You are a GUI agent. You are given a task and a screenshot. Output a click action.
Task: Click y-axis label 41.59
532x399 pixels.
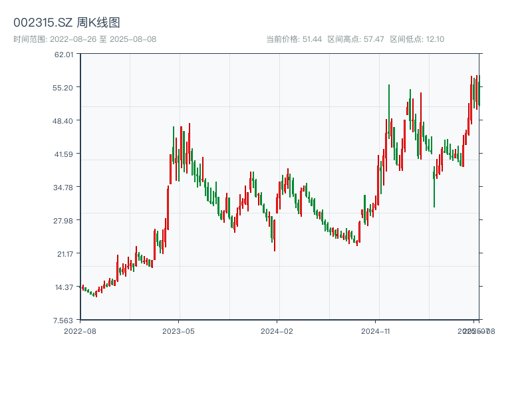point(64,154)
